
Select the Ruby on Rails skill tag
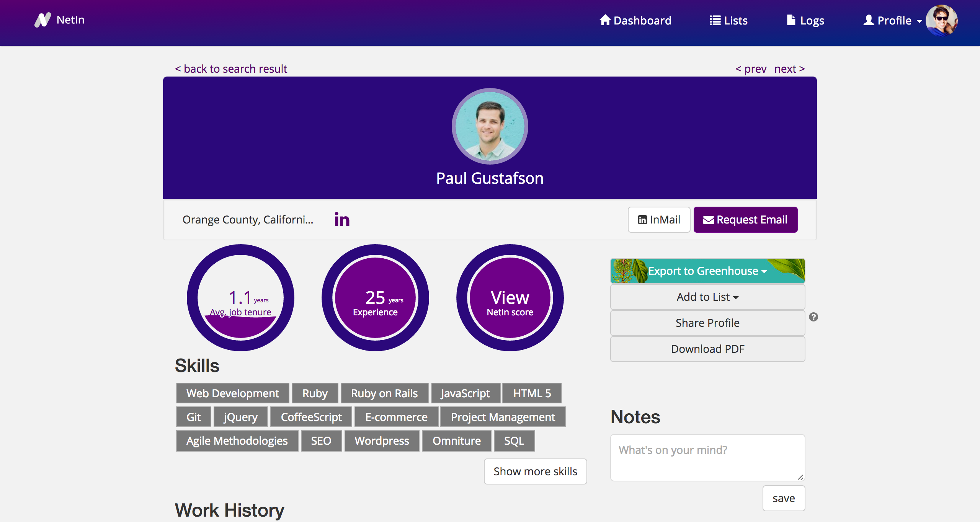(384, 393)
